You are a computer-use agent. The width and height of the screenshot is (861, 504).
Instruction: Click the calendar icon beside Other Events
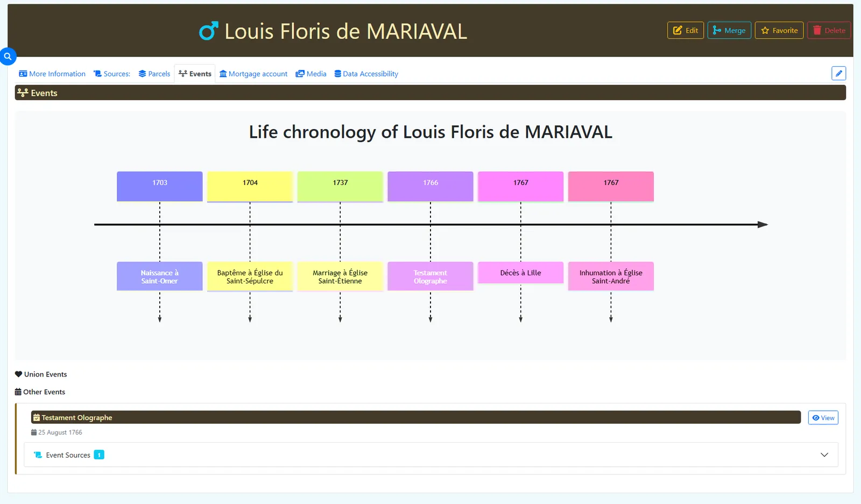point(18,392)
